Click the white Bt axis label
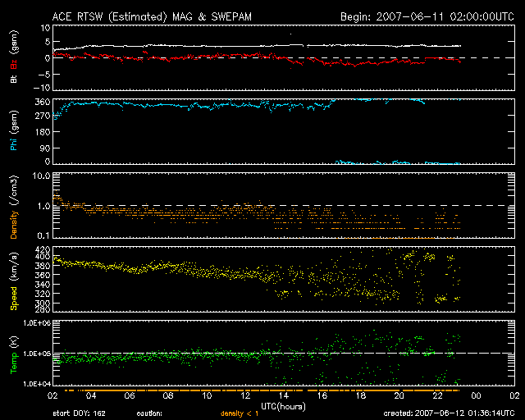This screenshot has height=420, width=525. pyautogui.click(x=13, y=80)
